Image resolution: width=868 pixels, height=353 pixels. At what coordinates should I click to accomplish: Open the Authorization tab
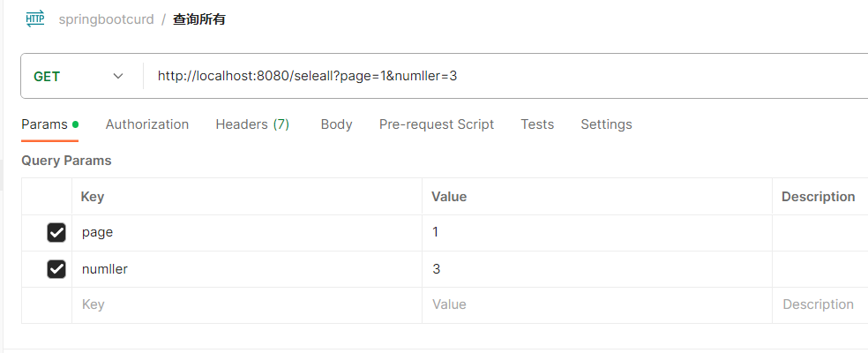147,124
